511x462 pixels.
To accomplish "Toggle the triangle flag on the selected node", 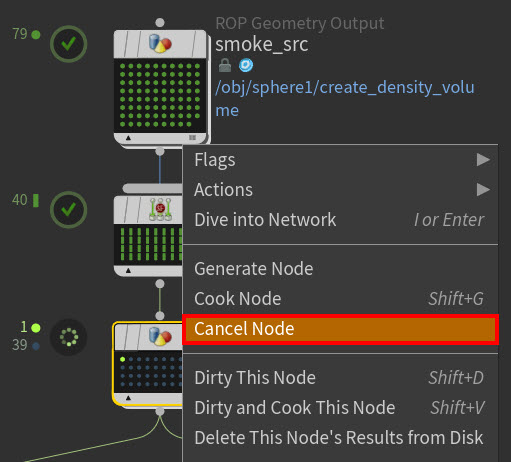I will click(128, 397).
